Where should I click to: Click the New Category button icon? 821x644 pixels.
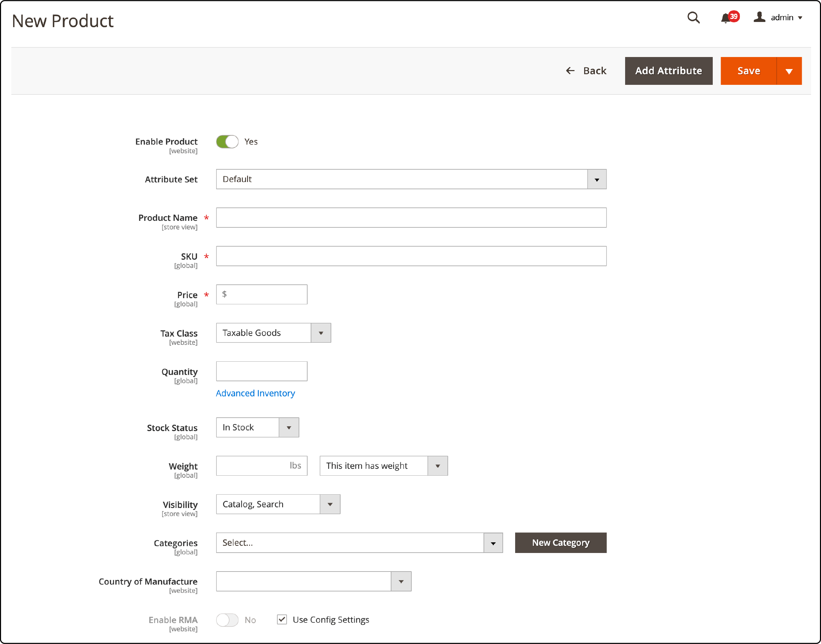[560, 542]
